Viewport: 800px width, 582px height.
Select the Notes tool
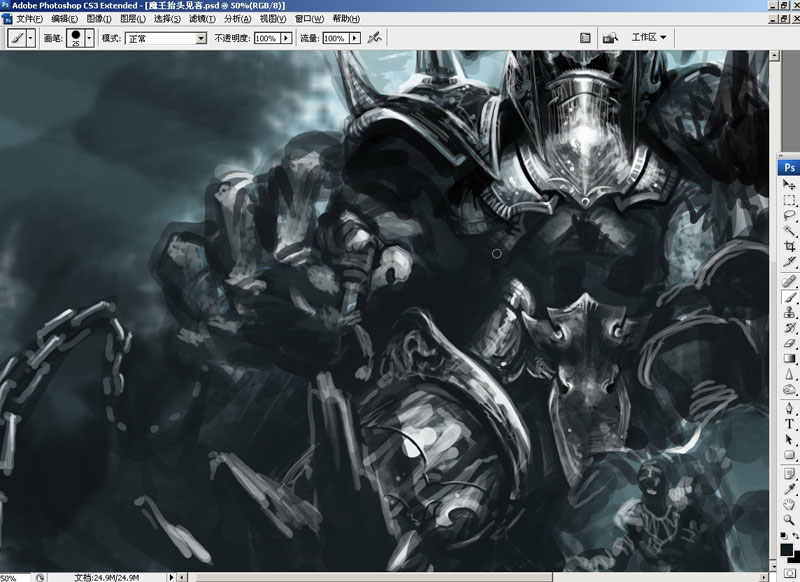789,474
